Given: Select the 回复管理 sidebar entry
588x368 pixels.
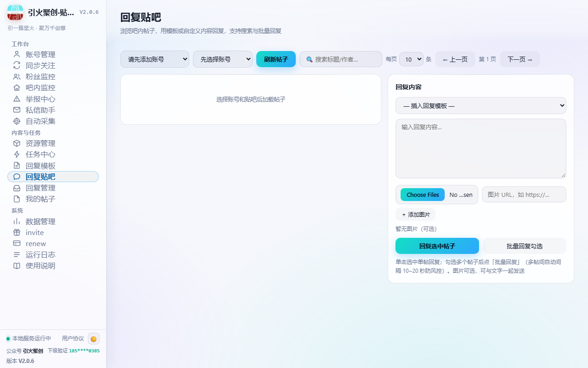Looking at the screenshot, I should [53, 188].
